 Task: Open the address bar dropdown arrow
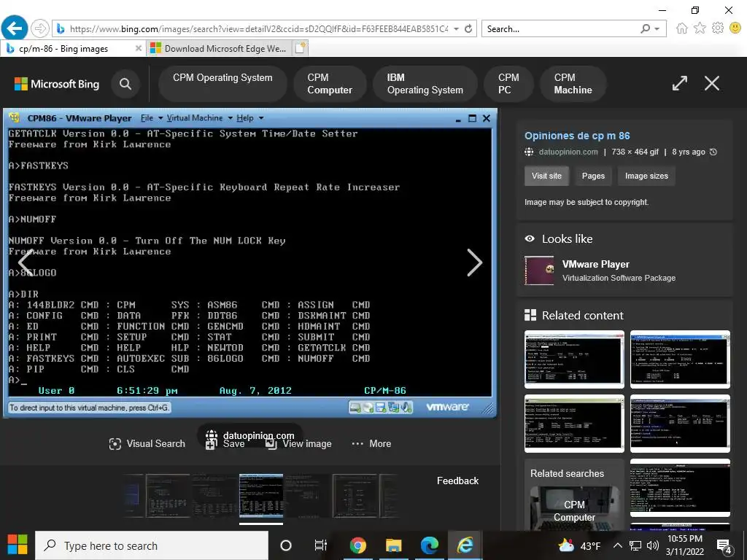point(456,29)
